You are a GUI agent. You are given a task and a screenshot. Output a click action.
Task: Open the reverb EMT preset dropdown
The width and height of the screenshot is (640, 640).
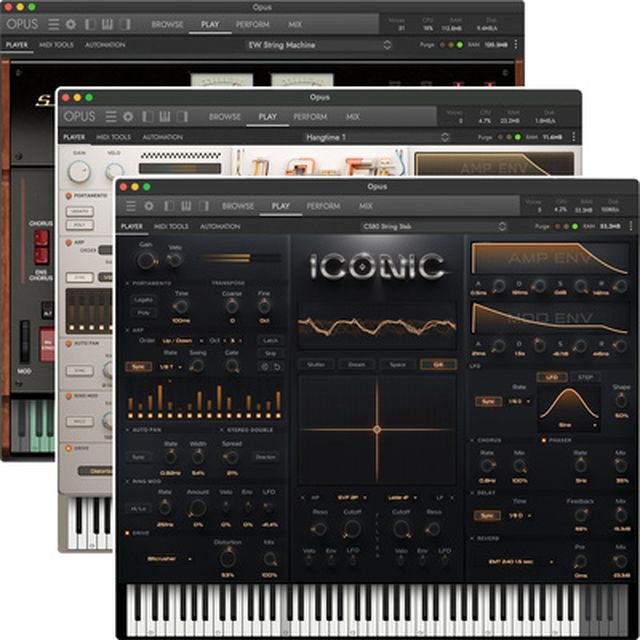(x=520, y=562)
